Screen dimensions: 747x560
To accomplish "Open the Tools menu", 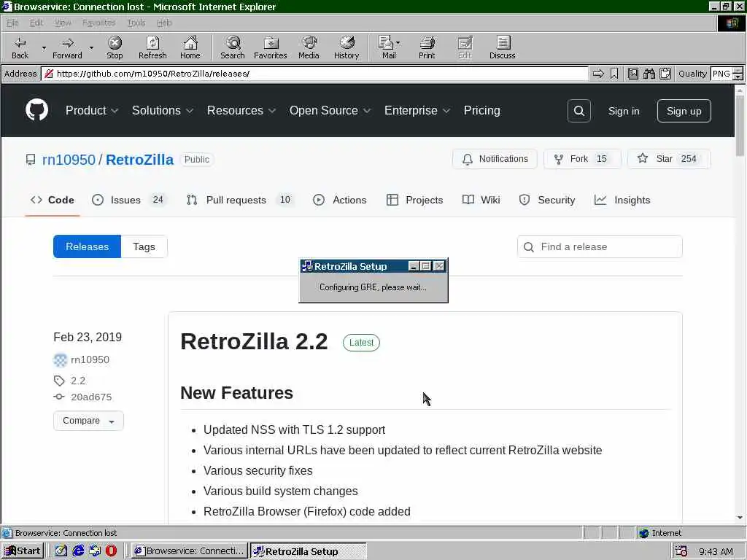I will (x=136, y=23).
